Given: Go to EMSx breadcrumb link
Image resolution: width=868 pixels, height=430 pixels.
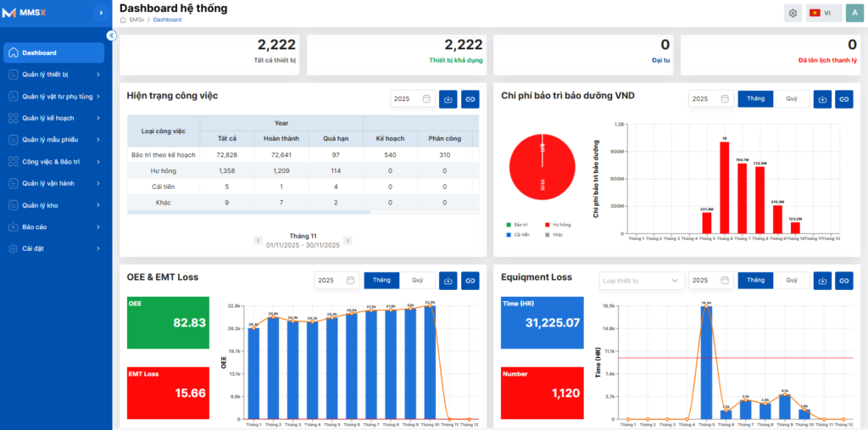Looking at the screenshot, I should coord(136,20).
